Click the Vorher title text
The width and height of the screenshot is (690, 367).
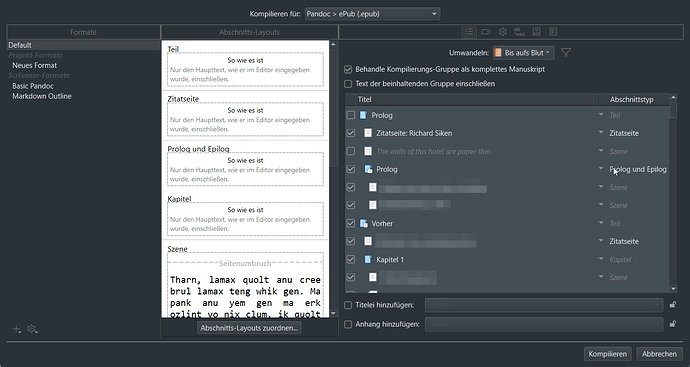382,224
